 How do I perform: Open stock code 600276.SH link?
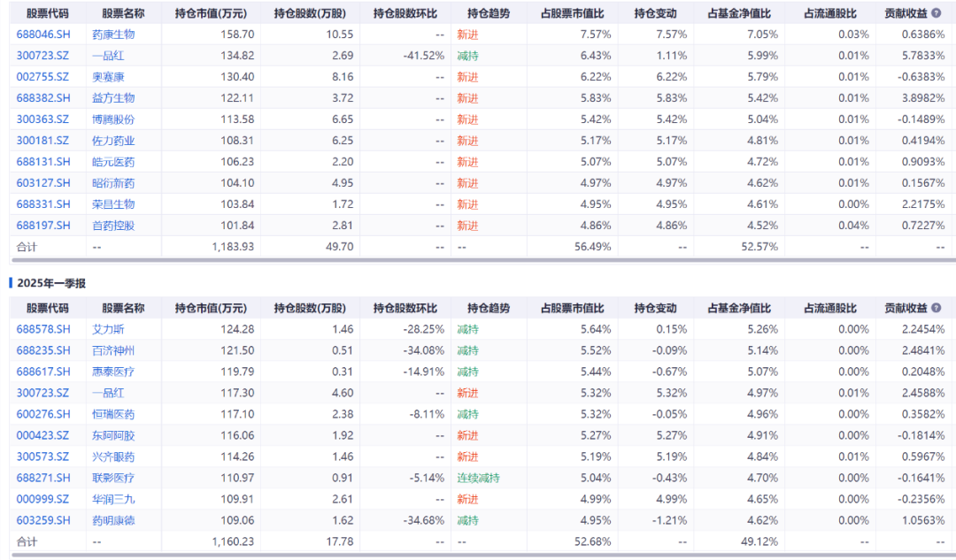click(43, 414)
